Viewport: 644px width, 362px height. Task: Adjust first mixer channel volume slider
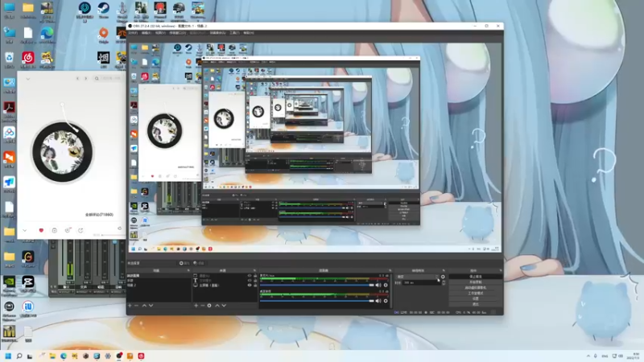point(317,285)
